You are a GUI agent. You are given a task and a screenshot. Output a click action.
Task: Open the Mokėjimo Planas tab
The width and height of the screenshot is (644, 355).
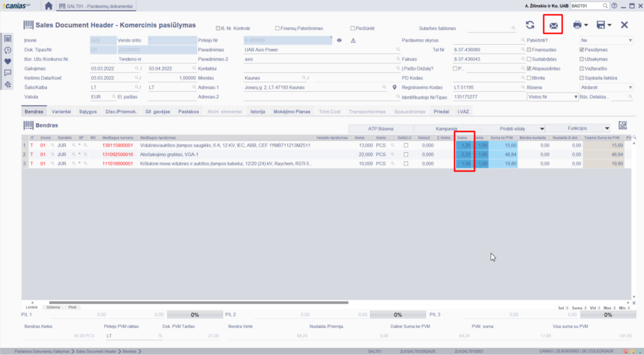(292, 111)
